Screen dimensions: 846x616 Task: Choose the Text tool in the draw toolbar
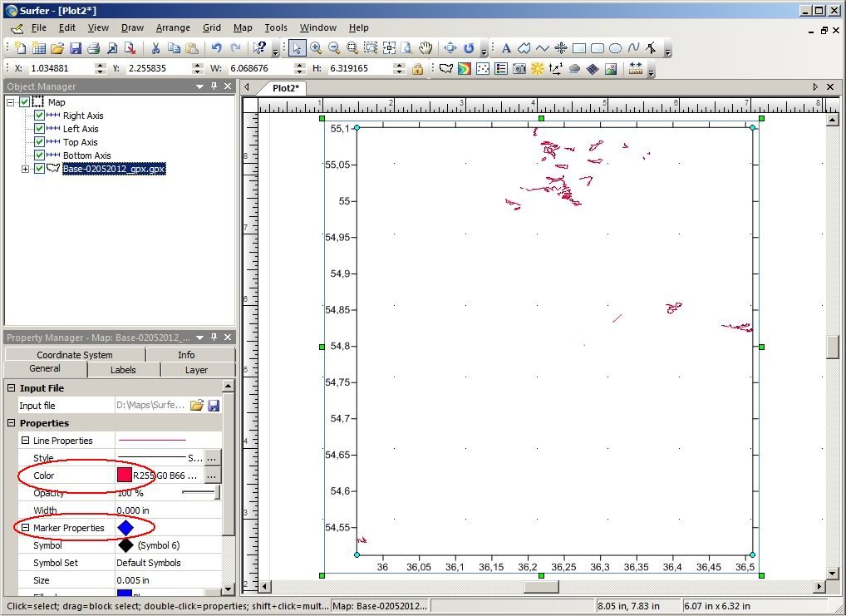click(x=506, y=48)
